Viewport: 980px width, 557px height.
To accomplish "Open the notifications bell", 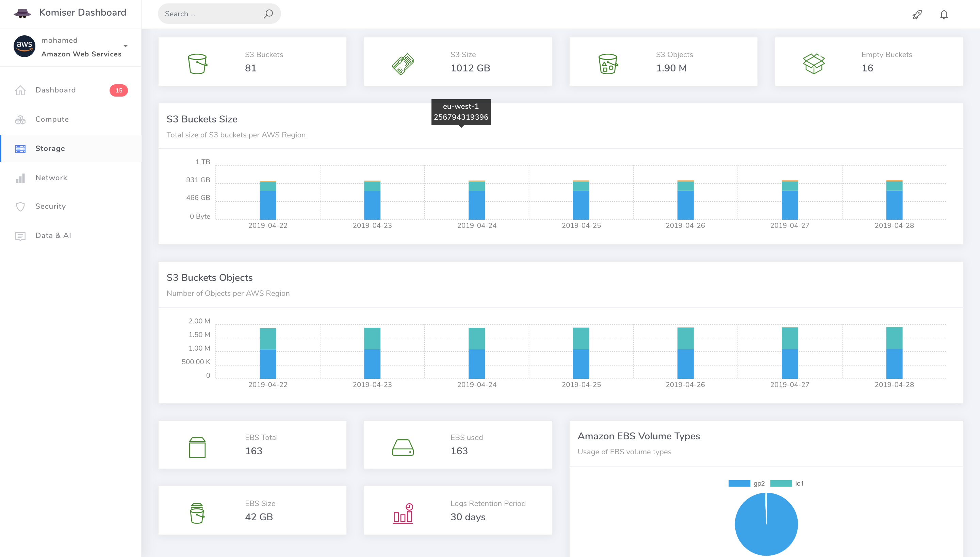I will tap(944, 15).
